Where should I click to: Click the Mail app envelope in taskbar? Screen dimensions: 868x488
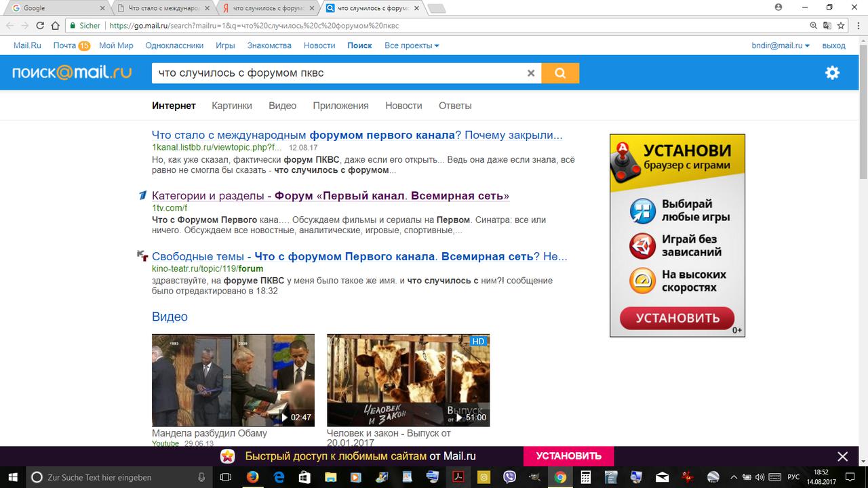[x=663, y=477]
